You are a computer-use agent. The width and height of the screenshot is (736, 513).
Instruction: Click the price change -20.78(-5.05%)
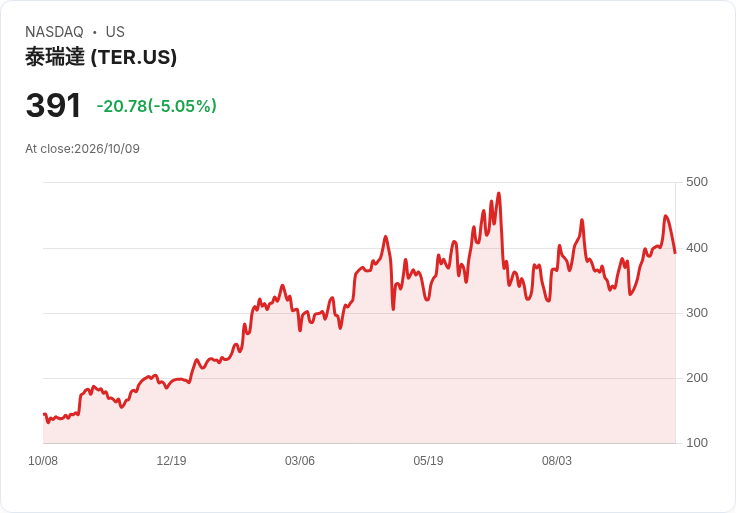156,106
